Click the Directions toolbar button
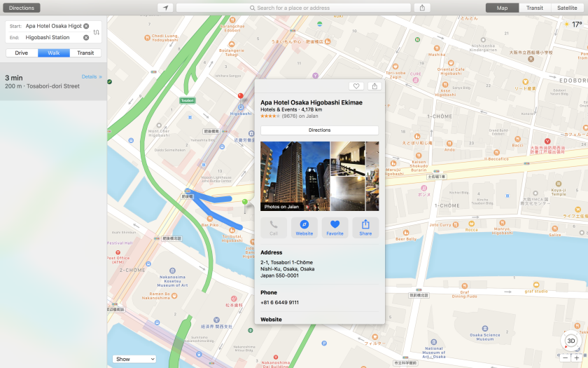588x368 pixels. (x=22, y=8)
